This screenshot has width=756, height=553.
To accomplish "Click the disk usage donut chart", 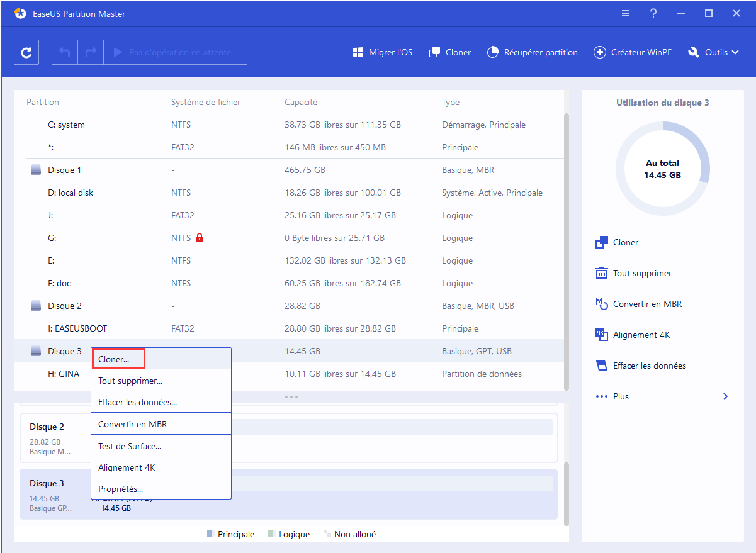I will (663, 169).
